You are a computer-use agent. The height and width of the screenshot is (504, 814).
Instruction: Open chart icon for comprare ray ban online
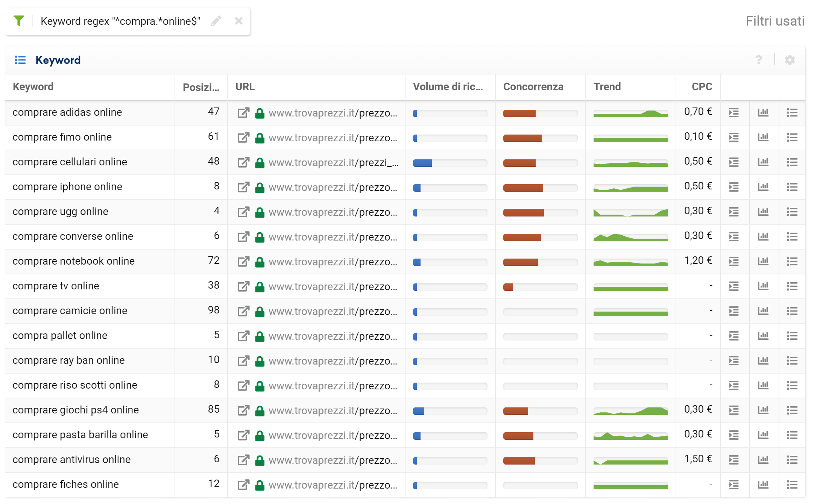pyautogui.click(x=763, y=360)
